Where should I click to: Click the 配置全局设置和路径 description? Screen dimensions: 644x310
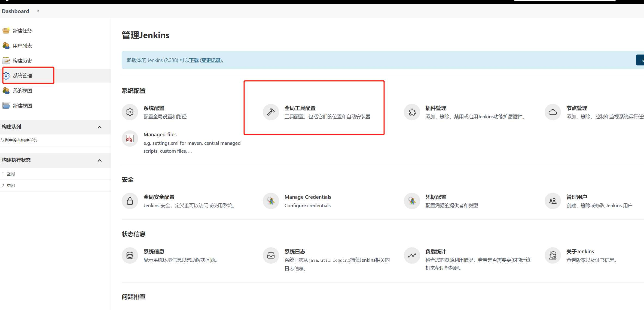click(x=165, y=117)
